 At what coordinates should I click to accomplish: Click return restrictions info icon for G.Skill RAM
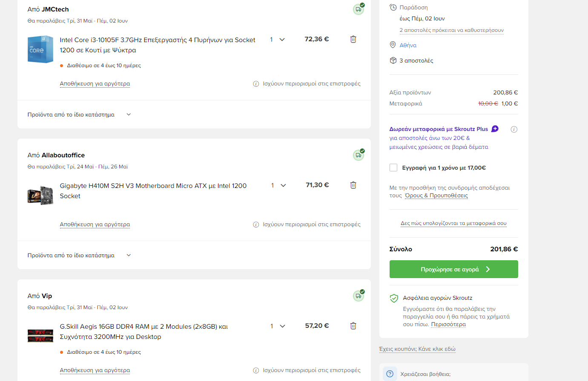tap(256, 370)
